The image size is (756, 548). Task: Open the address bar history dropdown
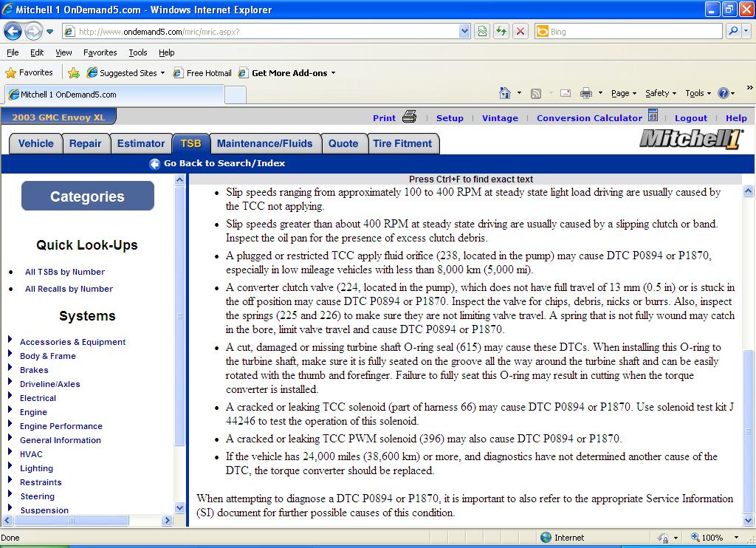tap(464, 32)
